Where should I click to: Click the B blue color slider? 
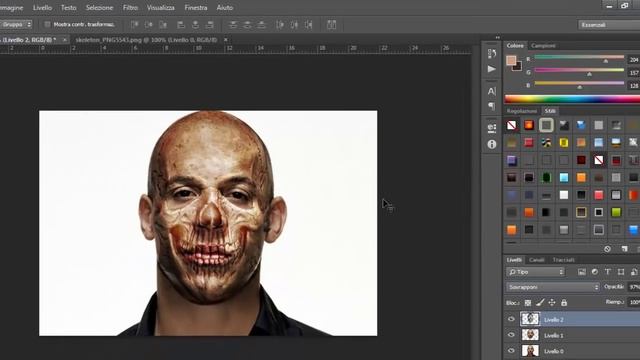[579, 83]
